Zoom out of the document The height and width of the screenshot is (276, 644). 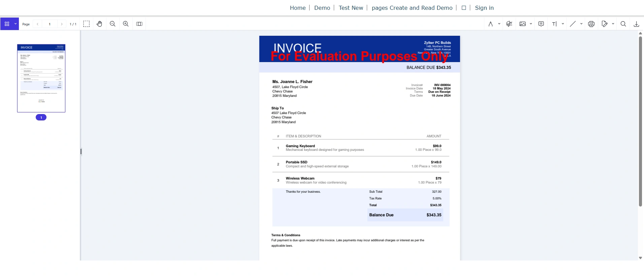click(x=113, y=24)
